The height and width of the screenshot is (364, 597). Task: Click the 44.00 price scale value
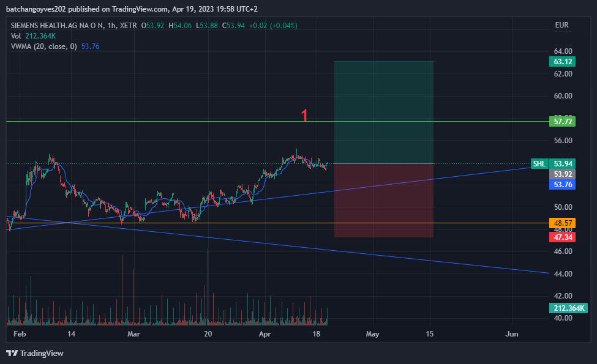563,274
